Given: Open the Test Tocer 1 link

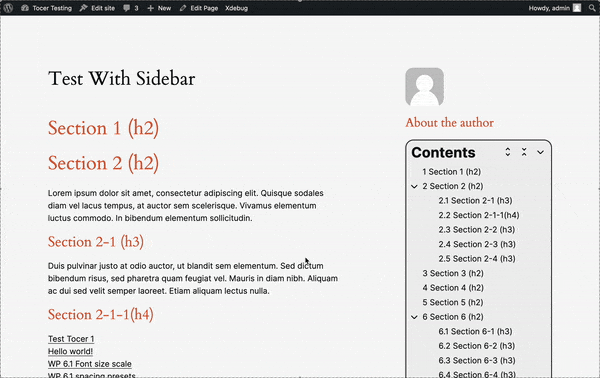Looking at the screenshot, I should point(71,339).
